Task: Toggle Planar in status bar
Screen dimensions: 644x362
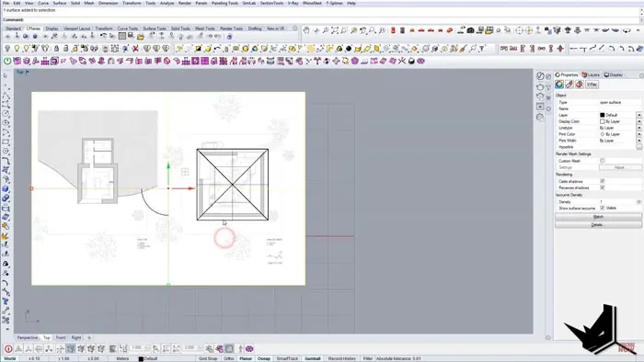Action: [246, 358]
